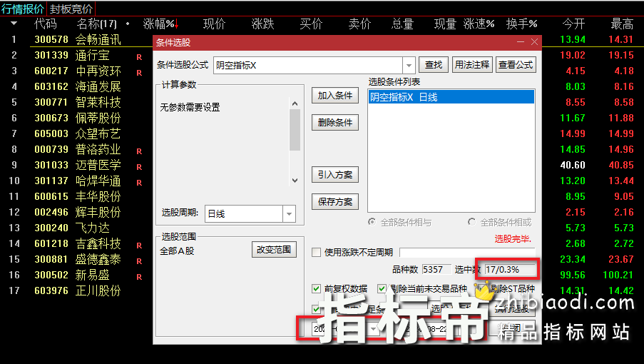
Task: Click the 引入方案 button
Action: point(334,175)
